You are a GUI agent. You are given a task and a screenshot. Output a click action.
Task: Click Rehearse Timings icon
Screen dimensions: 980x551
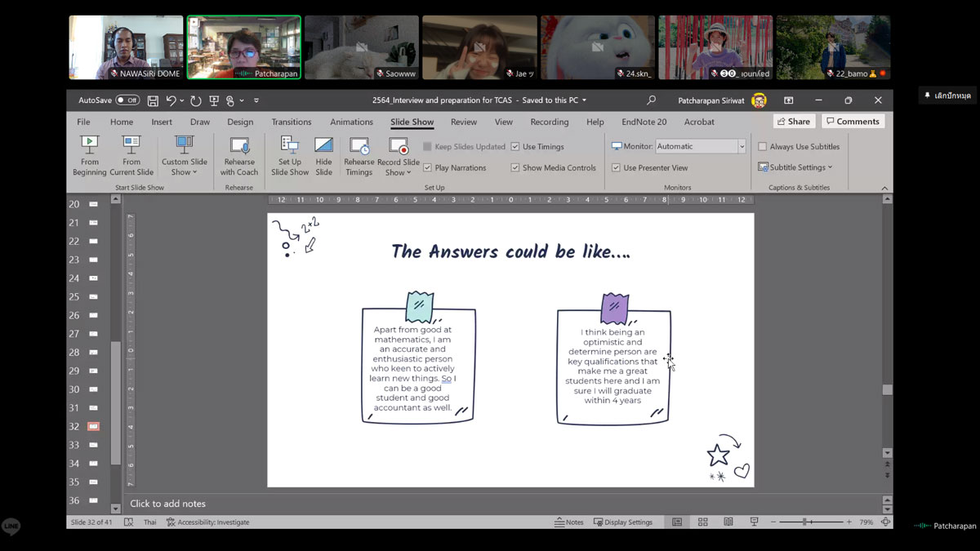pos(359,146)
